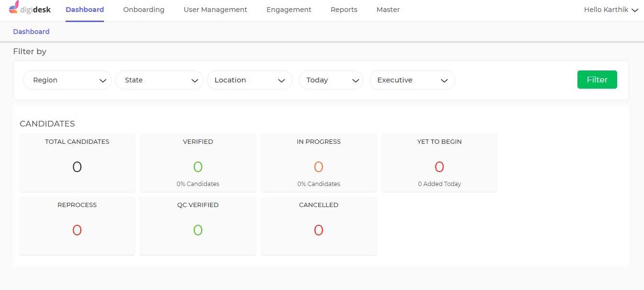Open the Verified candidates card
644x290 pixels.
pyautogui.click(x=198, y=162)
